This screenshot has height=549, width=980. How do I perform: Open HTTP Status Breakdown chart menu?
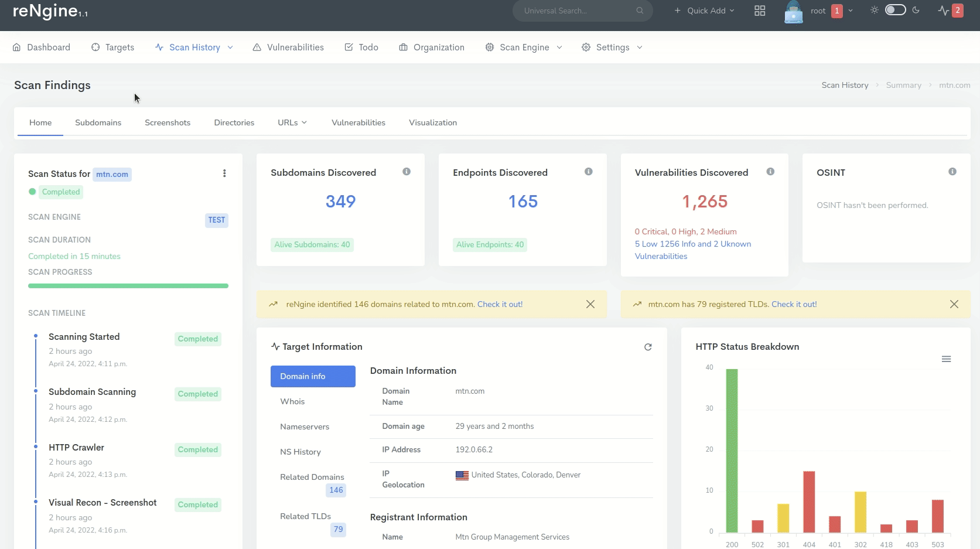946,359
